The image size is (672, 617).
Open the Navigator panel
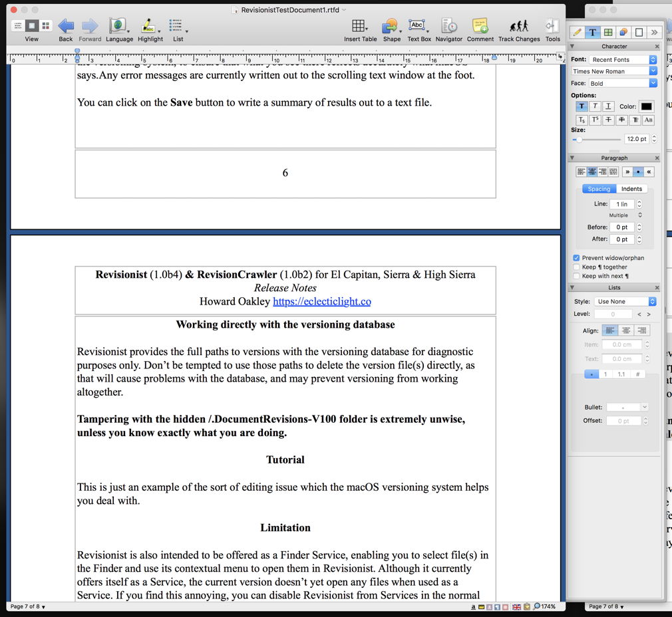coord(449,27)
